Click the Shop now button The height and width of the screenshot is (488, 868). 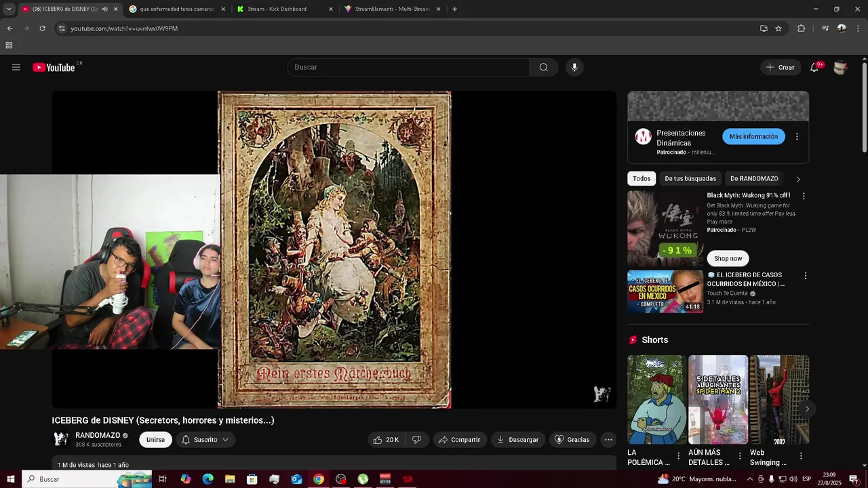(728, 258)
